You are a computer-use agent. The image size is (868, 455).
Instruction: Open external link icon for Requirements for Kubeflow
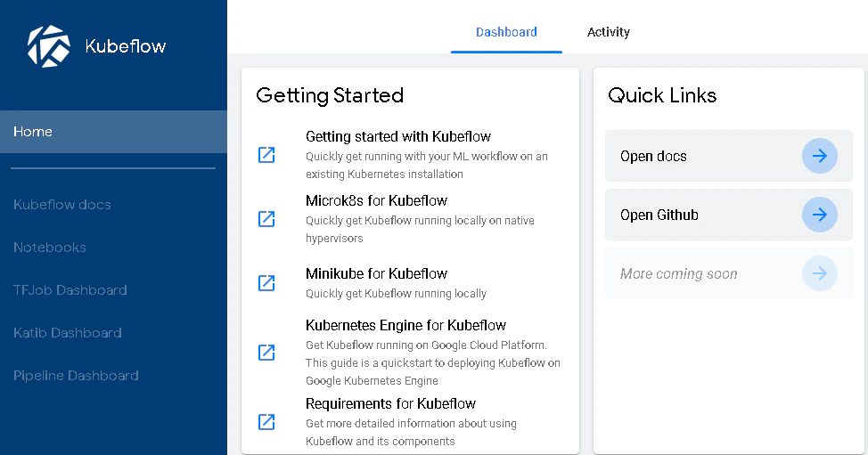click(x=266, y=422)
